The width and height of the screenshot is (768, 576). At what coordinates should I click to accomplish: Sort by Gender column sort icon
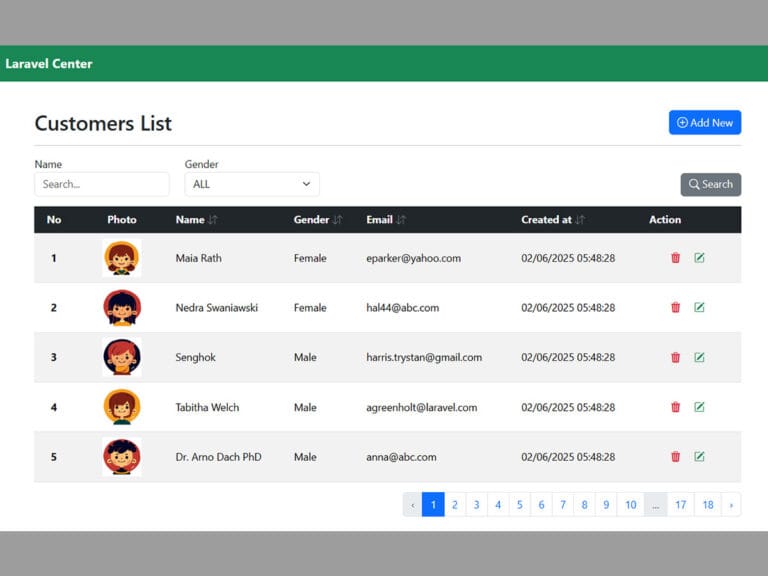pos(337,220)
